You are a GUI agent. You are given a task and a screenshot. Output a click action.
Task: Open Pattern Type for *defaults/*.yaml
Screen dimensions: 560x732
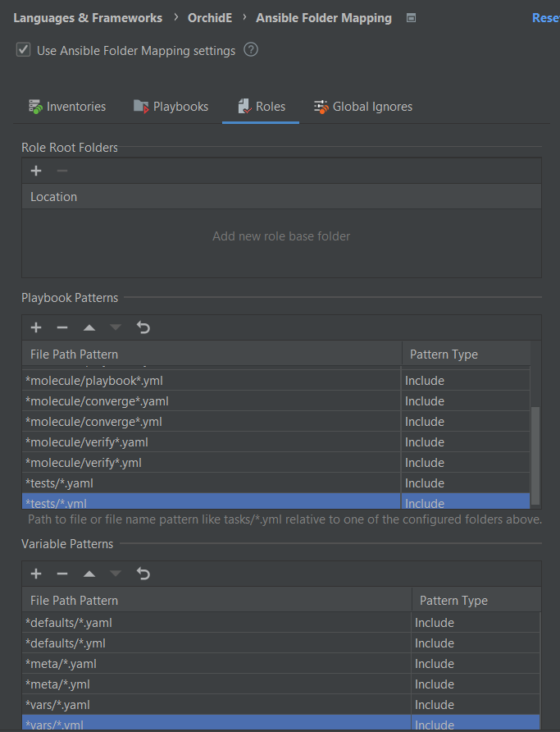click(x=476, y=623)
